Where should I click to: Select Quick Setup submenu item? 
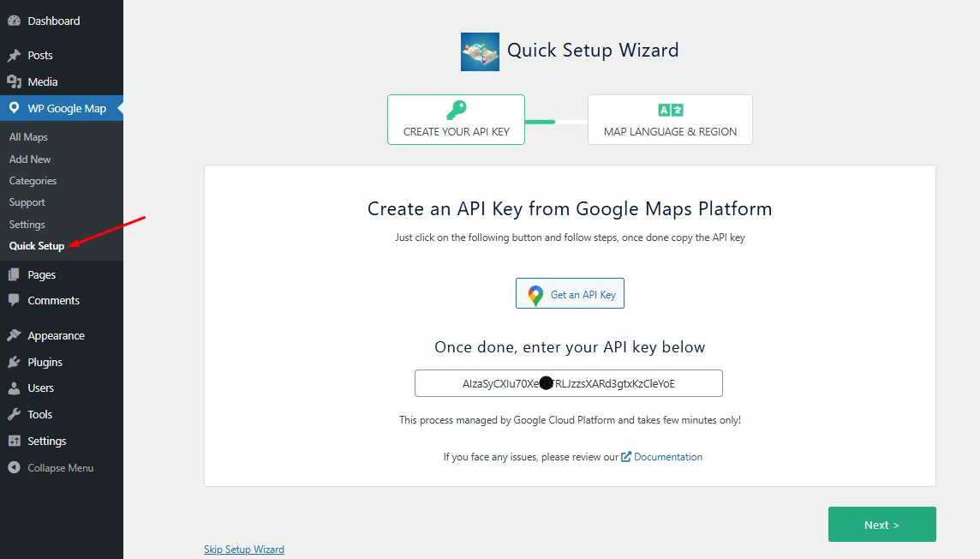click(37, 246)
